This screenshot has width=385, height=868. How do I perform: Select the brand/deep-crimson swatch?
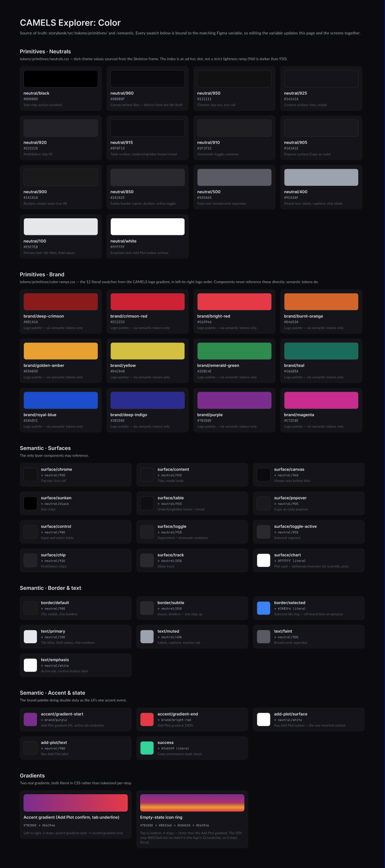coord(61,302)
